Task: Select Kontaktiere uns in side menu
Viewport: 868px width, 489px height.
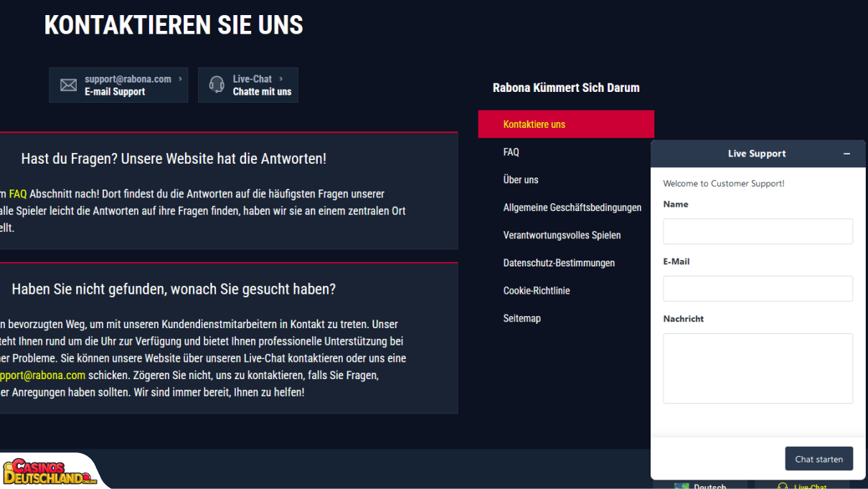Action: click(x=566, y=124)
